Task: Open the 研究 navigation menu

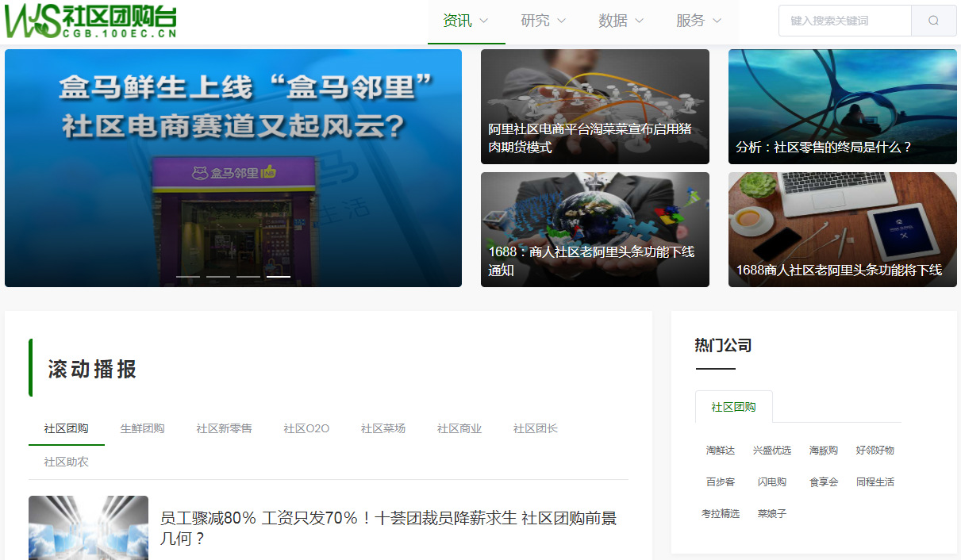Action: 544,21
